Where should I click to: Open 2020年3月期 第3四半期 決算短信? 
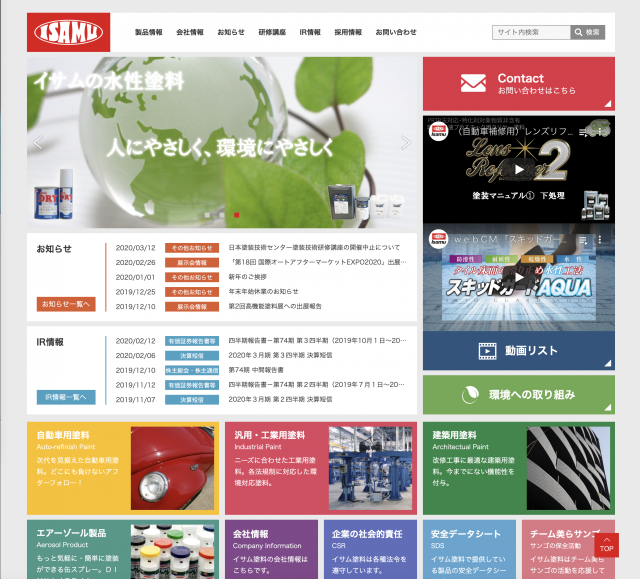(280, 355)
